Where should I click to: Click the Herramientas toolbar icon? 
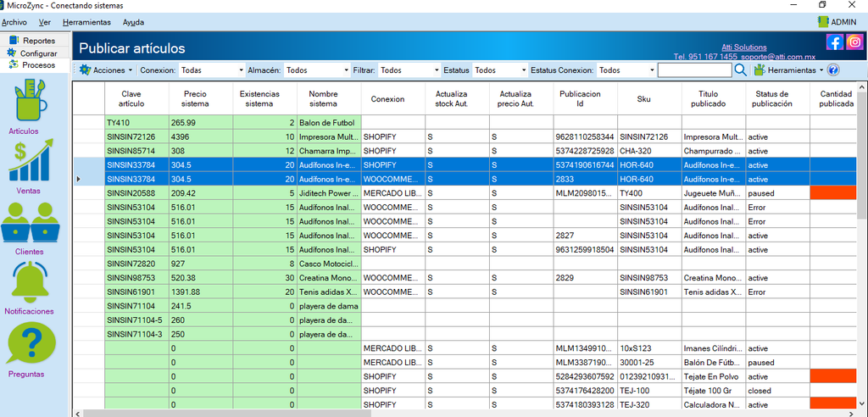[x=759, y=70]
